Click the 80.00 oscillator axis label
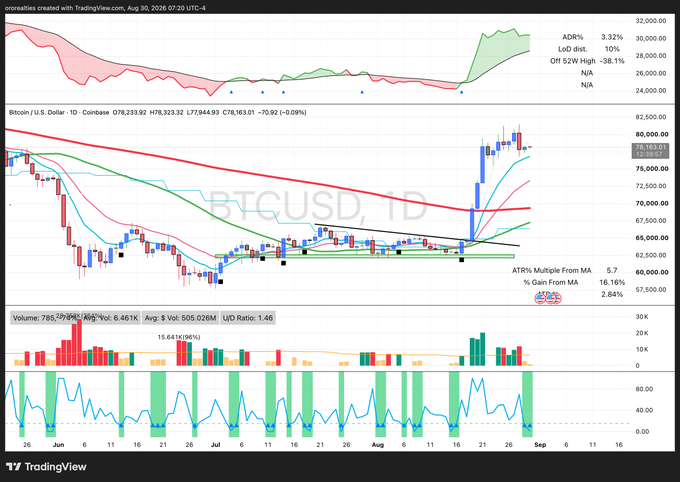The width and height of the screenshot is (680, 482). [x=644, y=389]
